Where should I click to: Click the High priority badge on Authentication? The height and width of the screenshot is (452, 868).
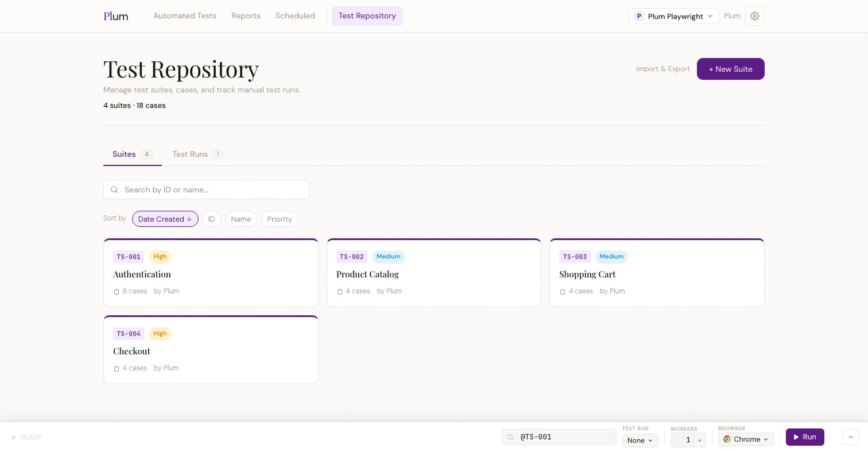point(160,257)
